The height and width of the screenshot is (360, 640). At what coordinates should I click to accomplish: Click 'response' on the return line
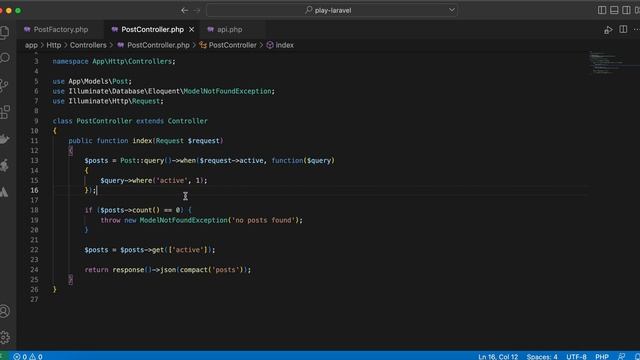128,269
